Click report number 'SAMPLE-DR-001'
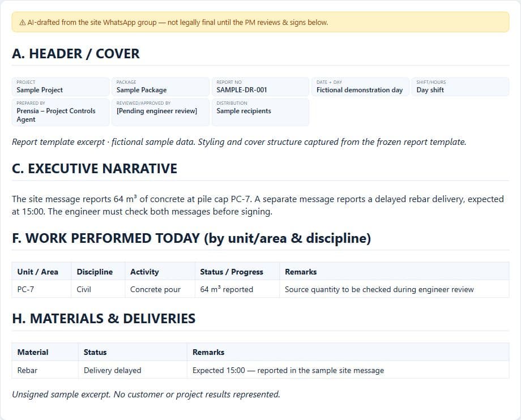The width and height of the screenshot is (521, 420). tap(242, 90)
